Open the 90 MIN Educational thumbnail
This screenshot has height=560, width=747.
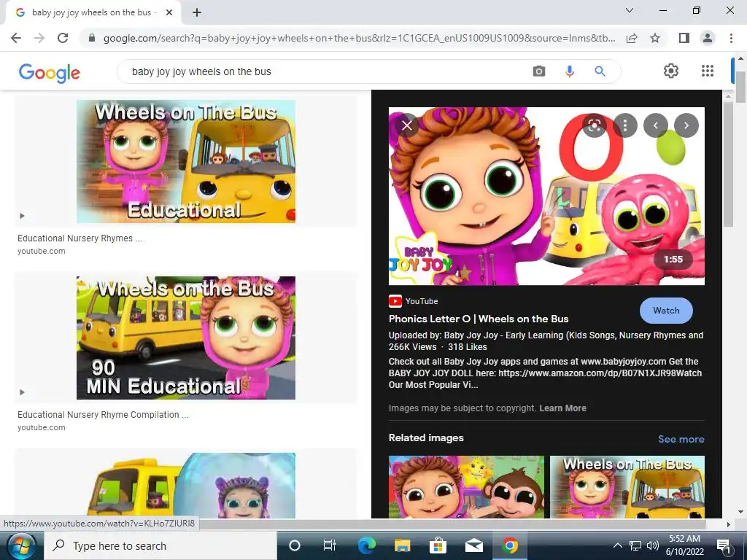pyautogui.click(x=186, y=338)
